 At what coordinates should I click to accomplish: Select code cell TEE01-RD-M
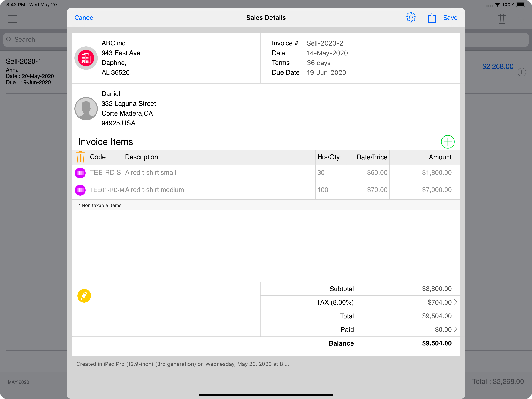105,190
